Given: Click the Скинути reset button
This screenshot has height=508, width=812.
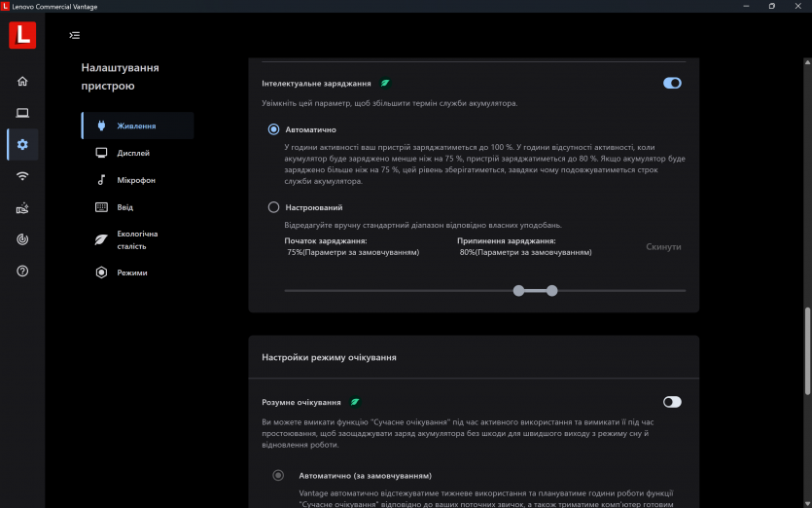Looking at the screenshot, I should pyautogui.click(x=663, y=247).
